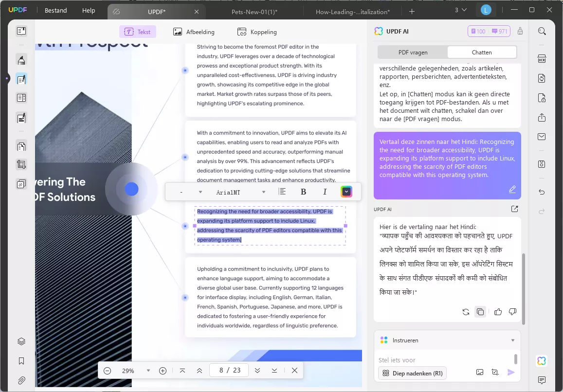Open the Reader mode icon in left sidebar
The width and height of the screenshot is (563, 392).
[x=21, y=31]
